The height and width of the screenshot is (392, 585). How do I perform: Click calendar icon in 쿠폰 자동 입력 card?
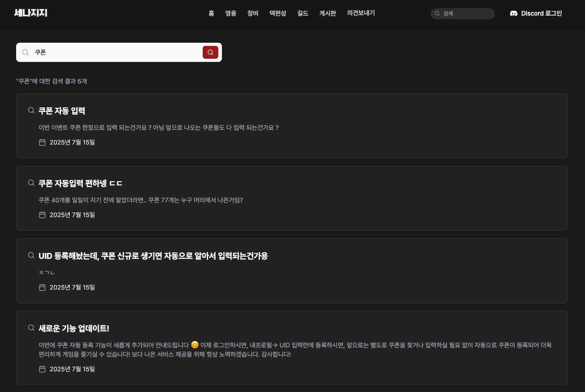(x=42, y=142)
